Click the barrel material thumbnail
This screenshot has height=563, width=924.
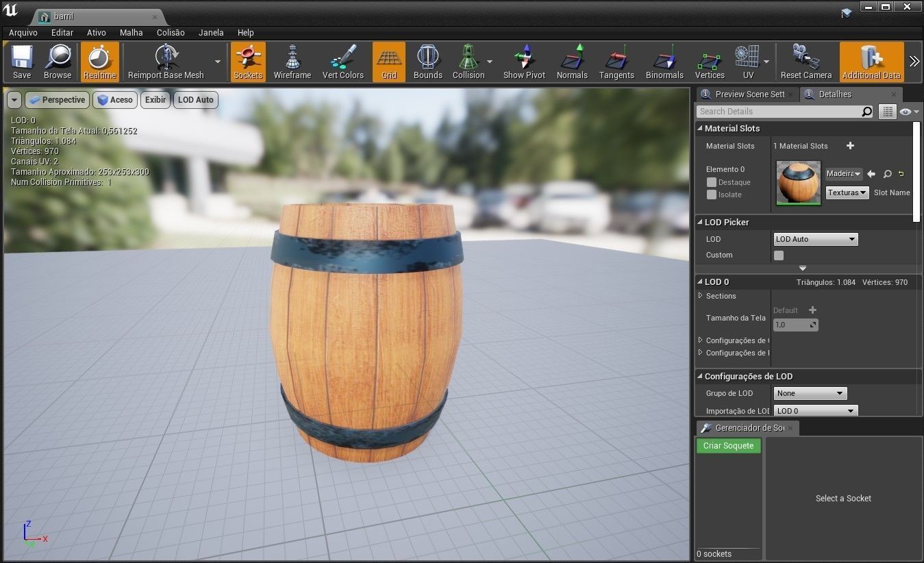coord(798,183)
